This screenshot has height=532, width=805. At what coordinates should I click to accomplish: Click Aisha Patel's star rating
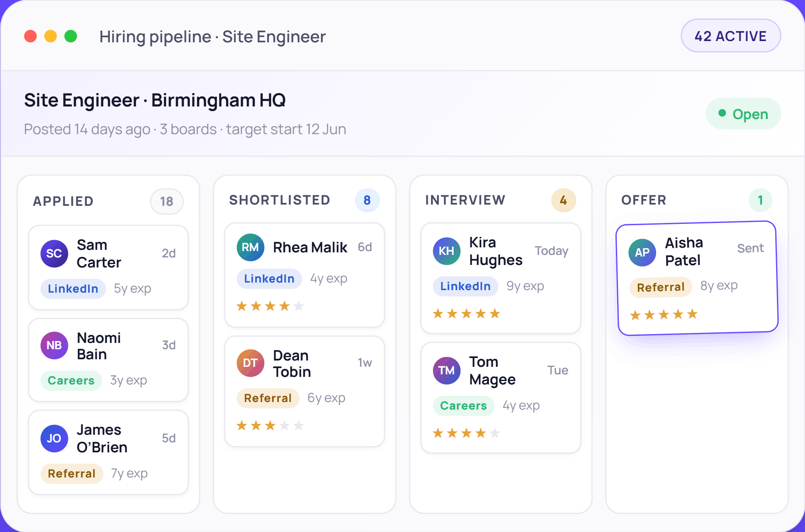[664, 314]
